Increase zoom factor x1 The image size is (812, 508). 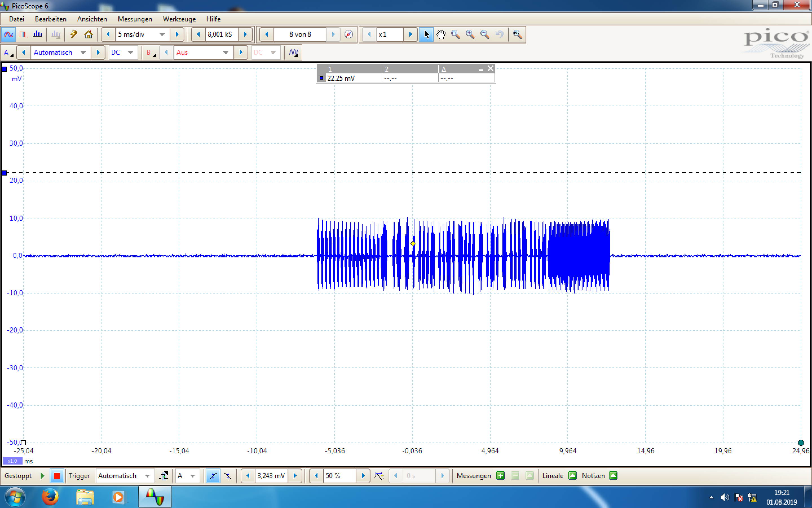[410, 34]
